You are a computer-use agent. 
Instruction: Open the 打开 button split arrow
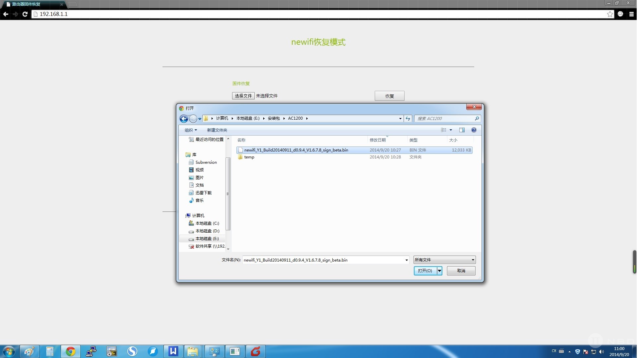[x=440, y=271]
